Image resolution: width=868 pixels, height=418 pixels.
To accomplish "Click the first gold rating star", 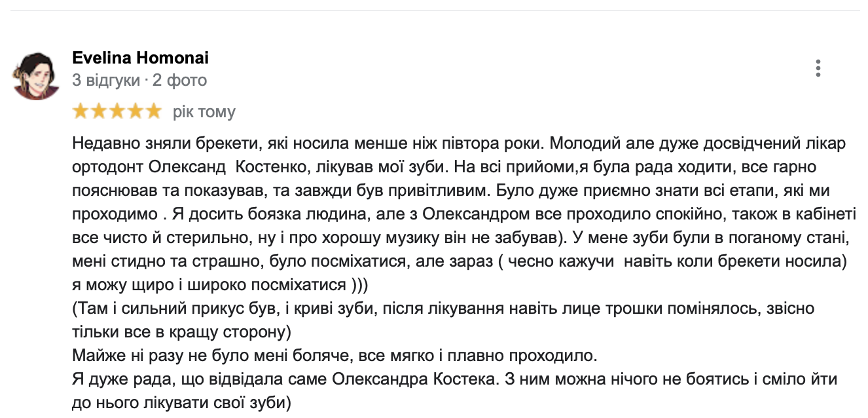I will (x=81, y=111).
